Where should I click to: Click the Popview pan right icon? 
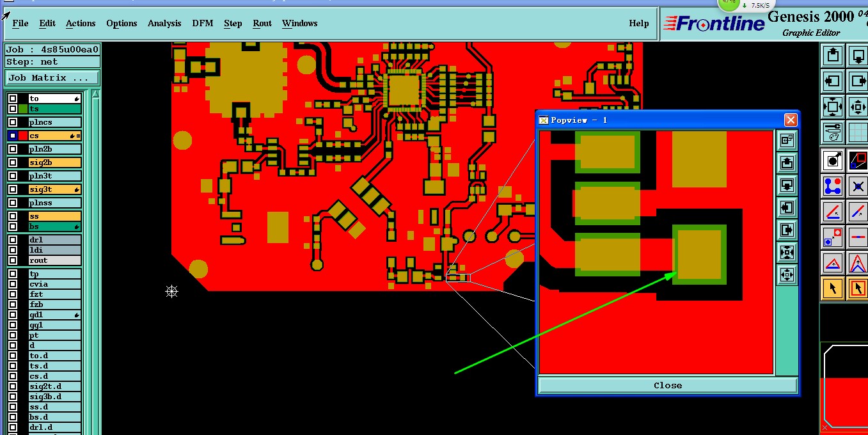point(787,230)
